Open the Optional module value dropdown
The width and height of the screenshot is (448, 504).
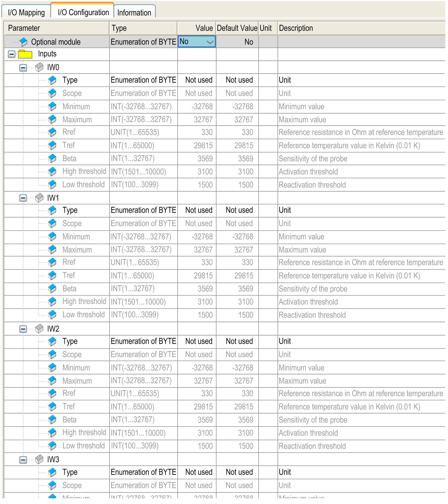click(x=197, y=42)
